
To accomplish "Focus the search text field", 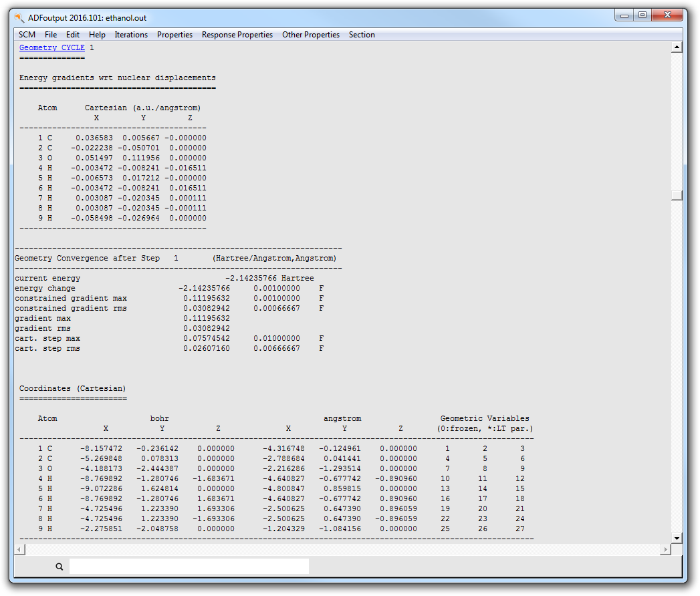I will (189, 567).
